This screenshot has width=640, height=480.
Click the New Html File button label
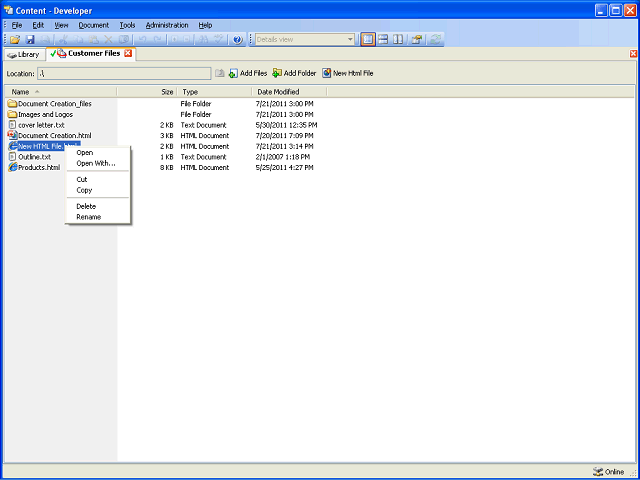[353, 73]
